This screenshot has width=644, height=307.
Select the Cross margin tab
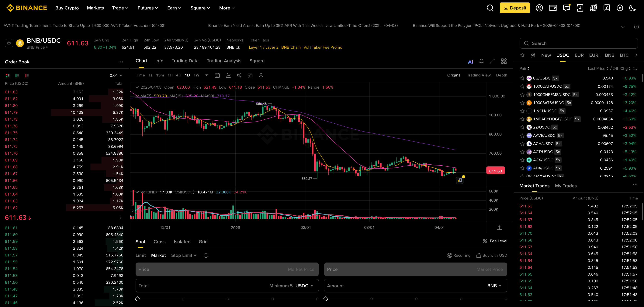click(x=160, y=242)
